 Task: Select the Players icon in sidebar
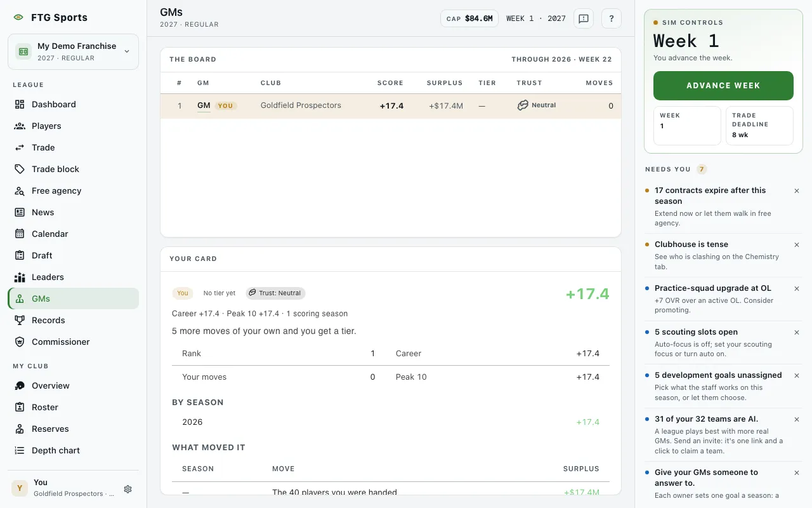click(20, 126)
